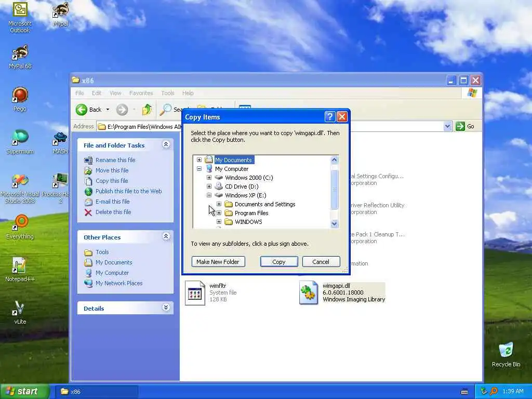Image resolution: width=532 pixels, height=399 pixels.
Task: Click E-mail this file link
Action: pos(113,202)
